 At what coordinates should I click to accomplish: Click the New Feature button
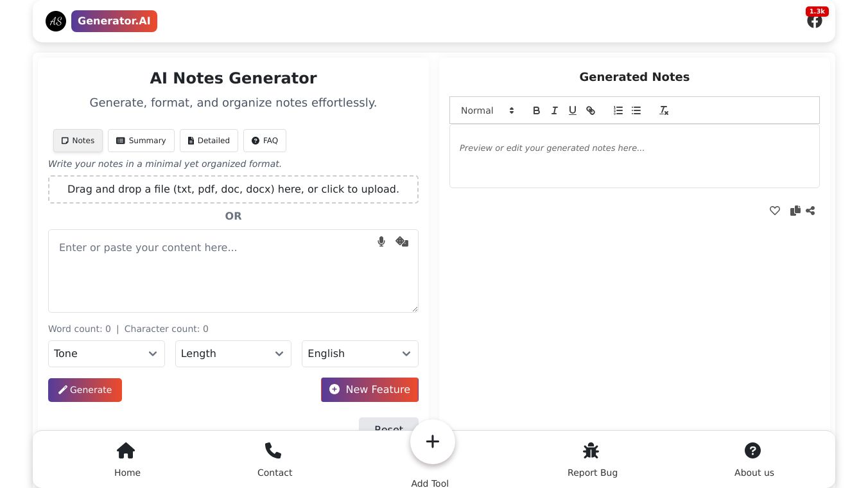pos(370,390)
